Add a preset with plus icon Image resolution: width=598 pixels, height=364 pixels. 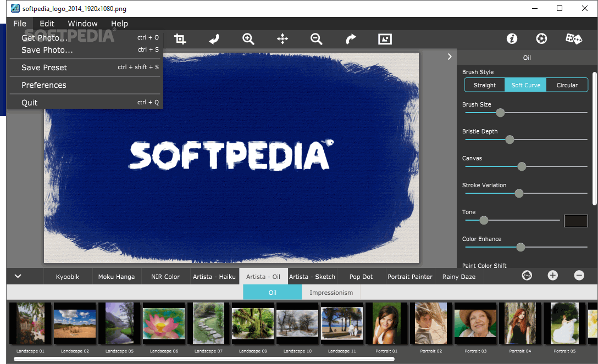click(x=552, y=275)
